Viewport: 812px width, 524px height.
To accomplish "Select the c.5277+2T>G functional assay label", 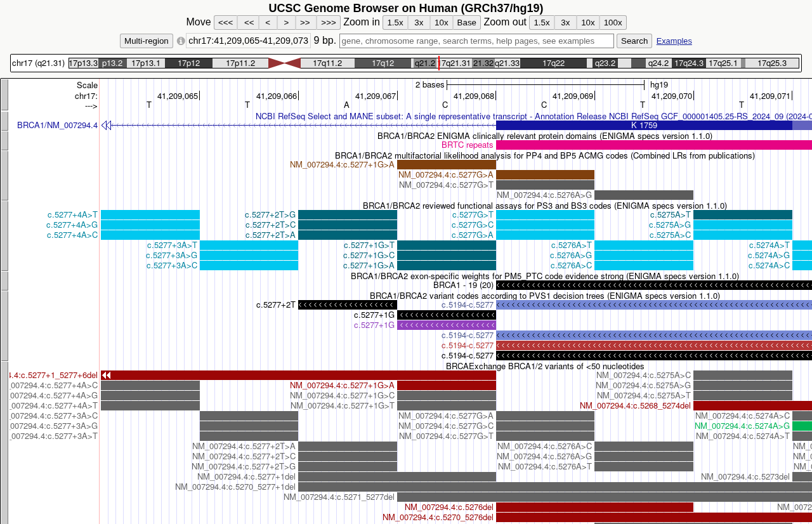I will [270, 214].
